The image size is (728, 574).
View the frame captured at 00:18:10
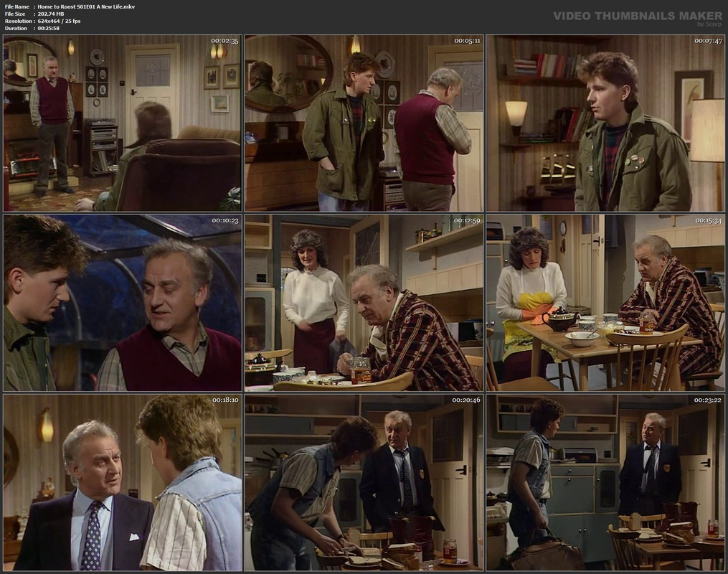(123, 482)
